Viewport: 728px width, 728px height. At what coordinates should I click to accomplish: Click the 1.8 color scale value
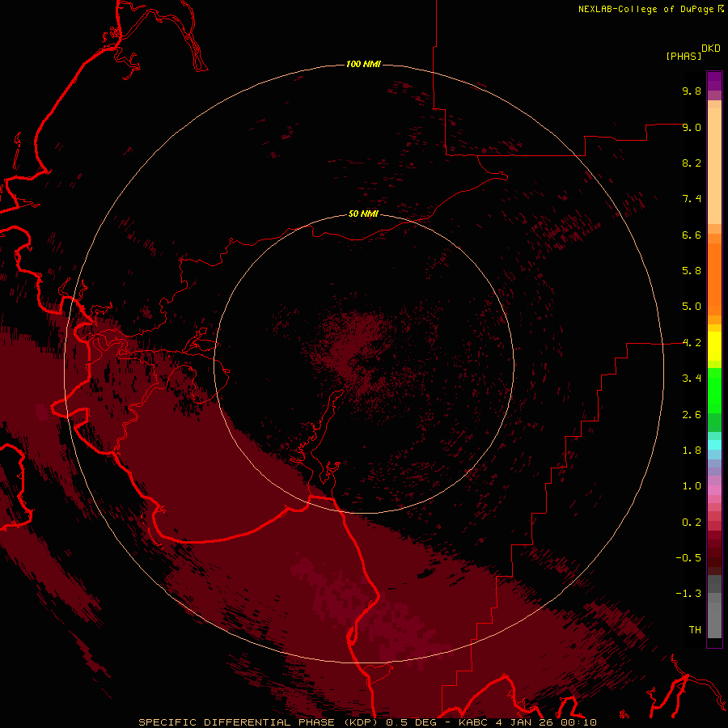[x=692, y=451]
